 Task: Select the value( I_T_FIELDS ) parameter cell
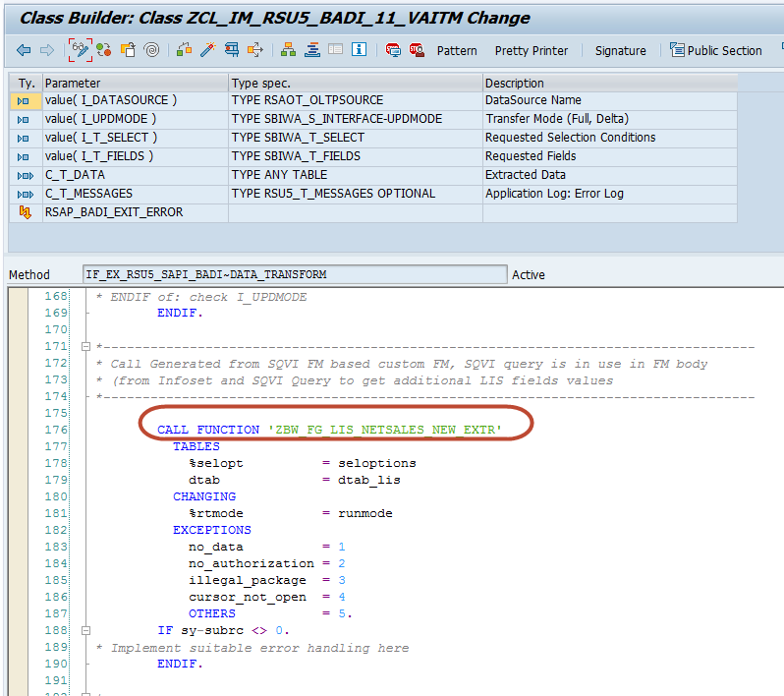click(135, 156)
